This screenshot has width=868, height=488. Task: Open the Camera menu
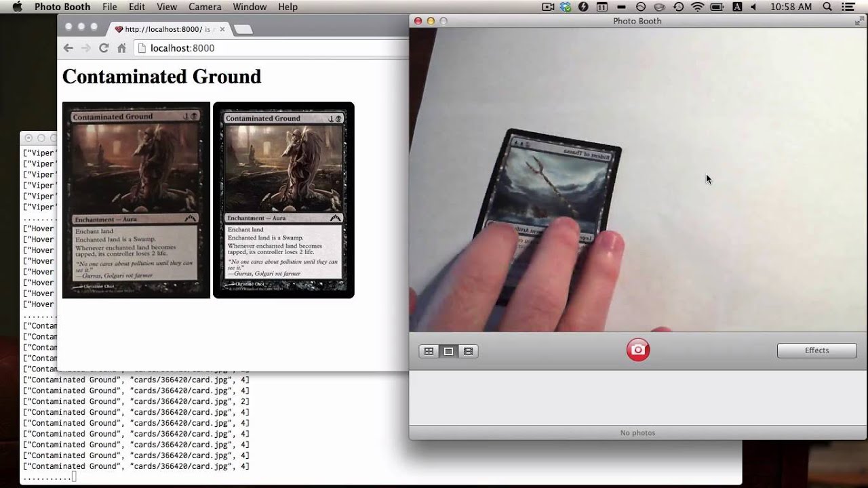point(205,7)
